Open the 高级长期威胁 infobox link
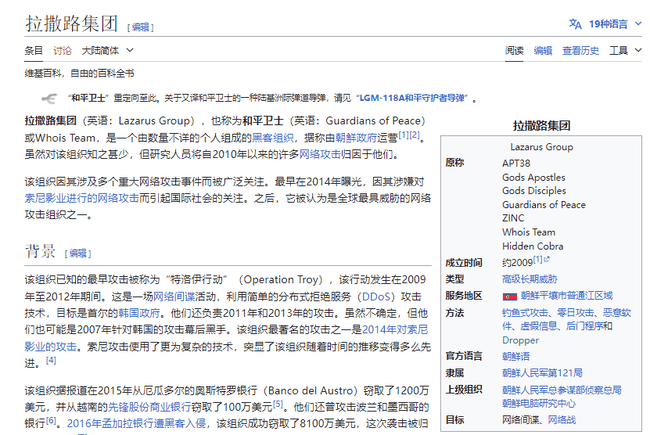The height and width of the screenshot is (435, 650). coord(529,279)
